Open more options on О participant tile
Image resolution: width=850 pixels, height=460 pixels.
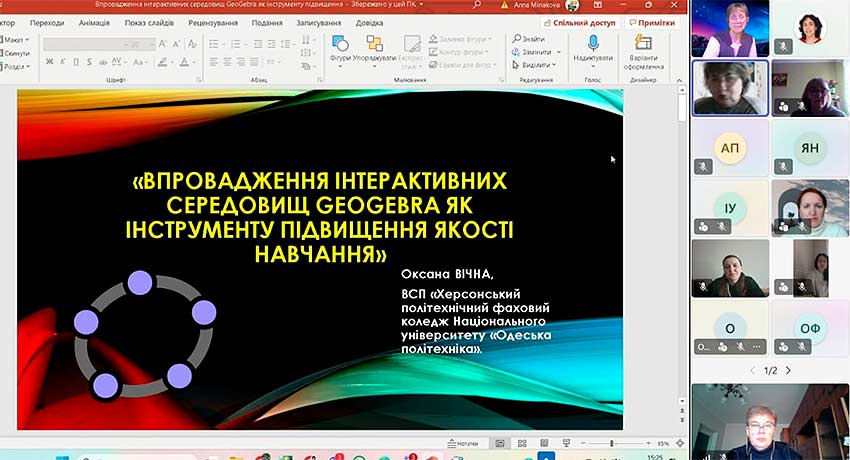pos(757,347)
